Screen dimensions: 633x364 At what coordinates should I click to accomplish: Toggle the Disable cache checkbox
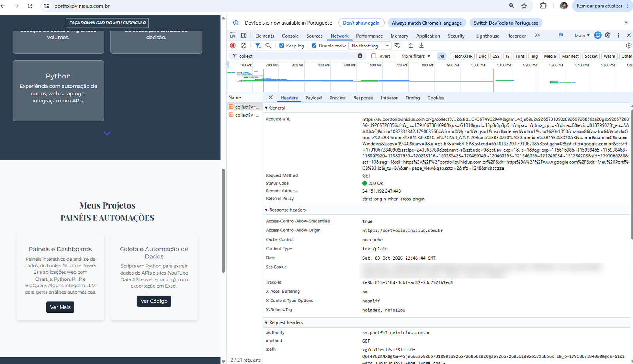tap(314, 45)
